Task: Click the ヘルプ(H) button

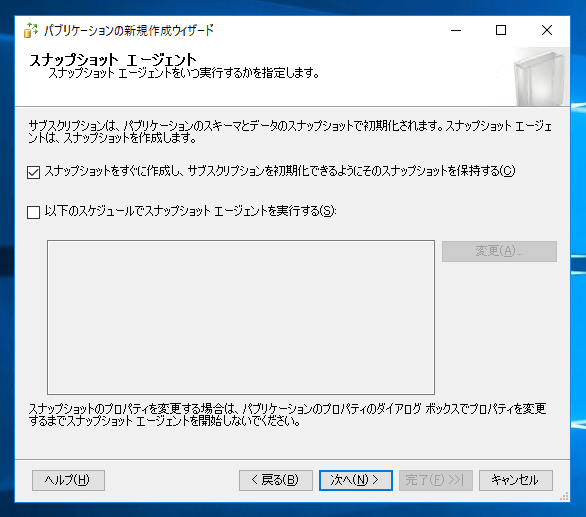Action: 68,480
